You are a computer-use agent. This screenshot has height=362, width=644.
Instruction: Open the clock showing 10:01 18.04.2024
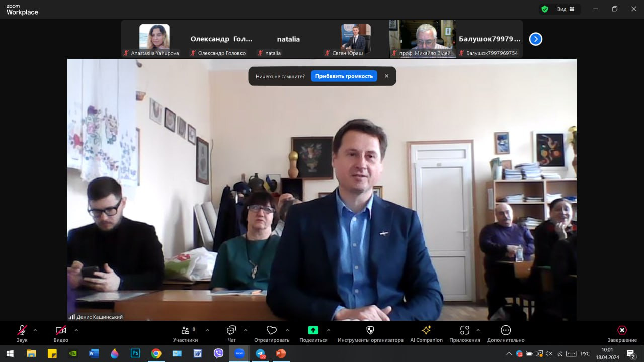(x=608, y=353)
